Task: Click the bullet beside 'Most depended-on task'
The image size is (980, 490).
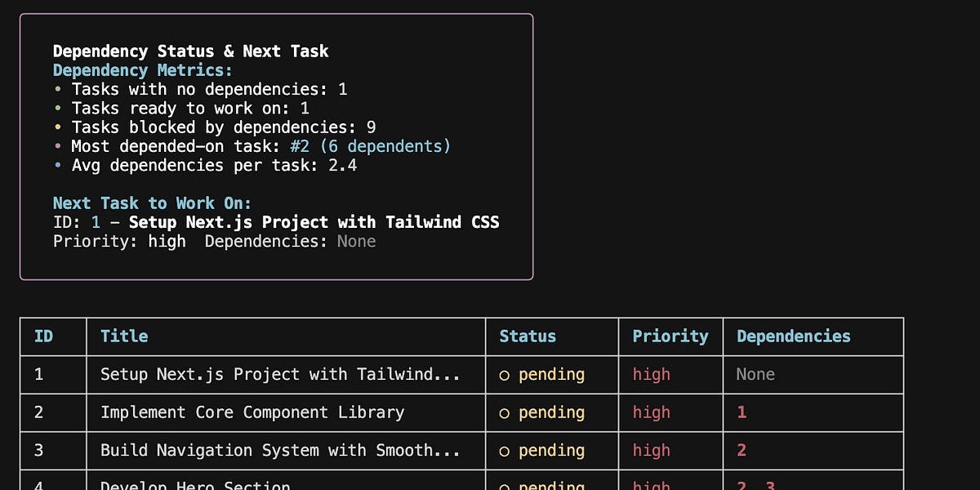Action: [x=57, y=146]
